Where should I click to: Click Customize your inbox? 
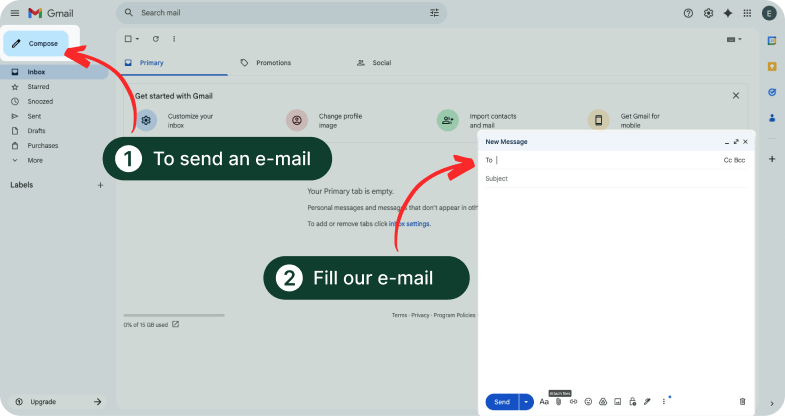click(176, 121)
